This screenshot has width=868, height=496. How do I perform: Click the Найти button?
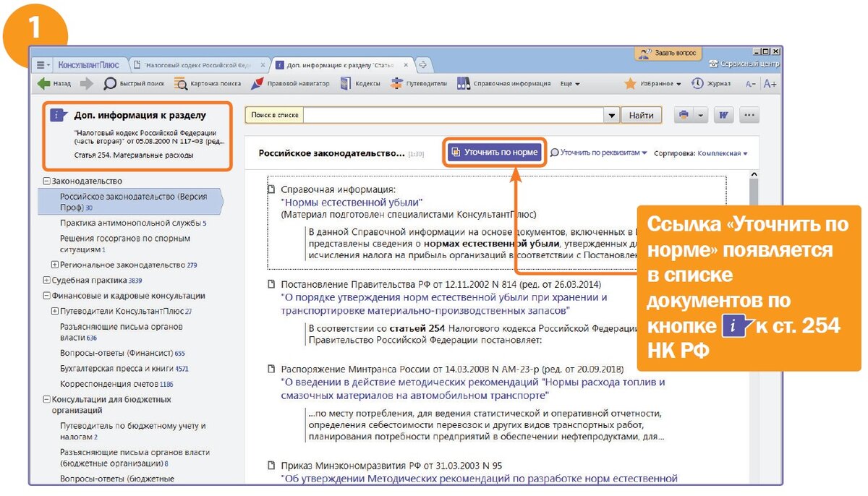(641, 116)
